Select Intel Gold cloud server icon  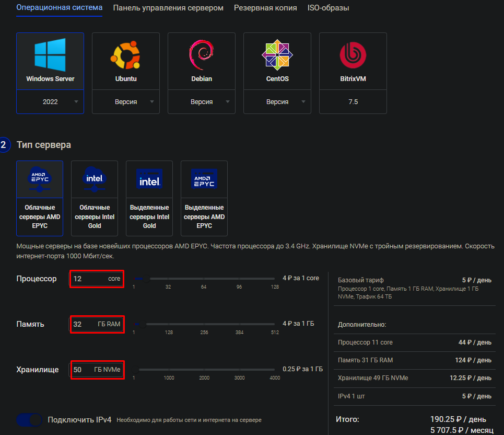pyautogui.click(x=94, y=179)
